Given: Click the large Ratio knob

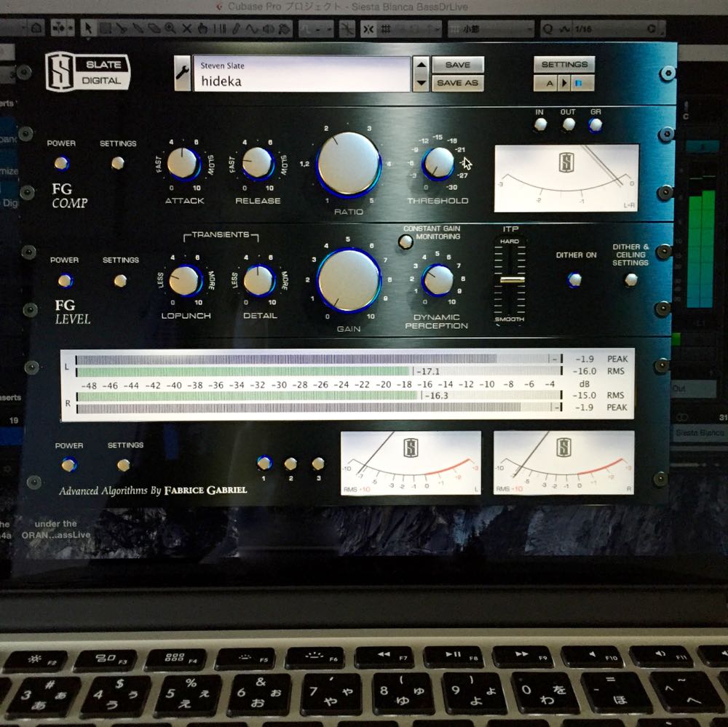Looking at the screenshot, I should click(349, 164).
